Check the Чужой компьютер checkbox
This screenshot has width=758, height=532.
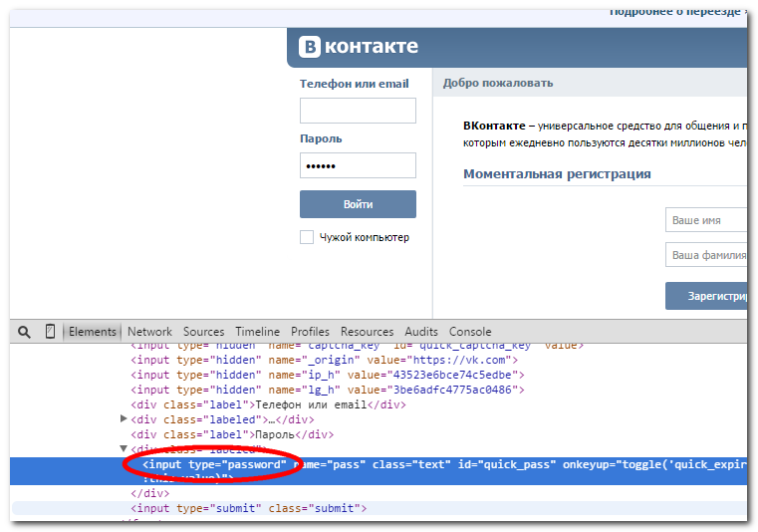click(x=307, y=237)
